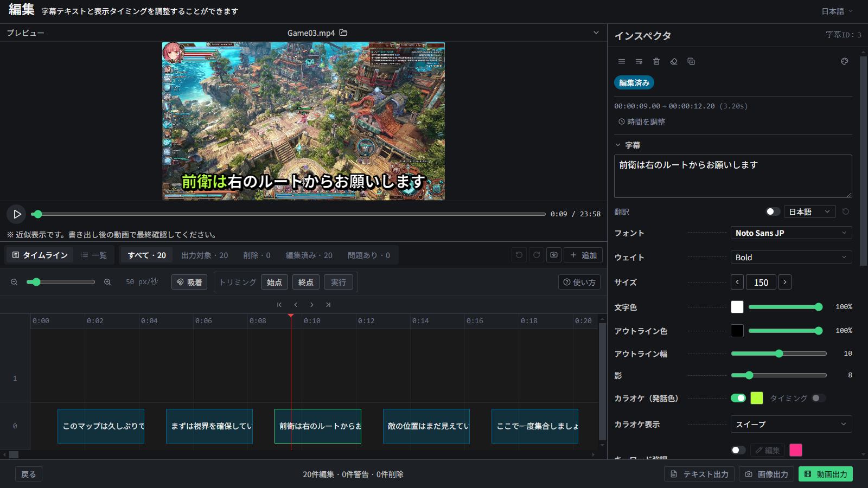This screenshot has width=868, height=488.
Task: Open the translation language 日本語 dropdown
Action: pyautogui.click(x=809, y=211)
